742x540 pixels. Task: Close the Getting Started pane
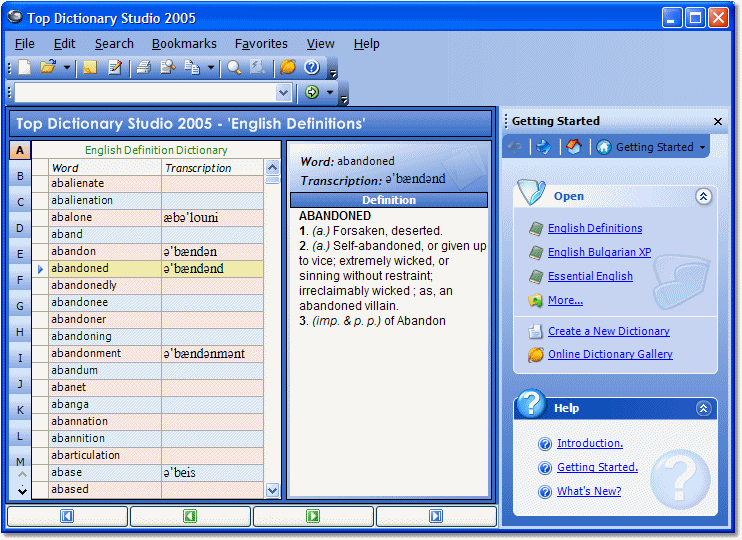point(717,122)
